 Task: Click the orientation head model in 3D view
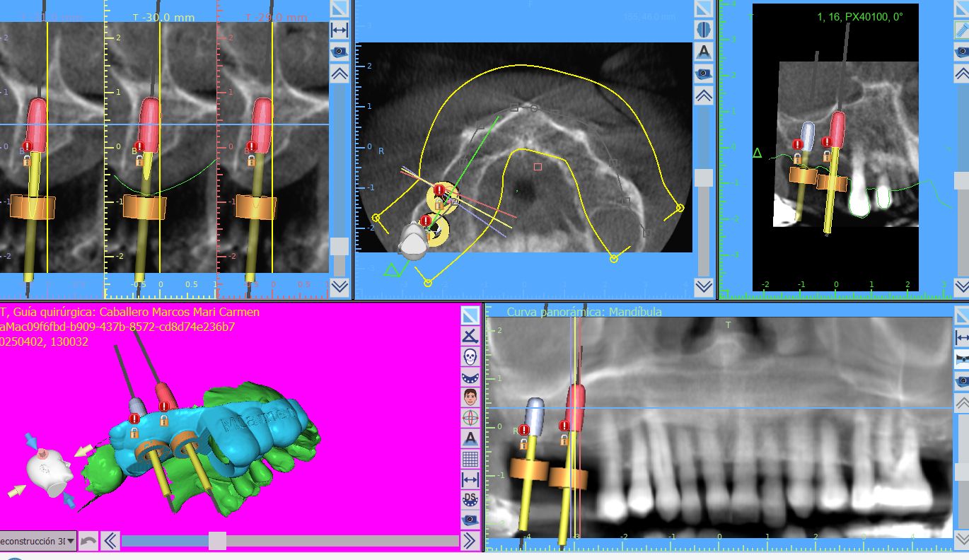coord(48,472)
